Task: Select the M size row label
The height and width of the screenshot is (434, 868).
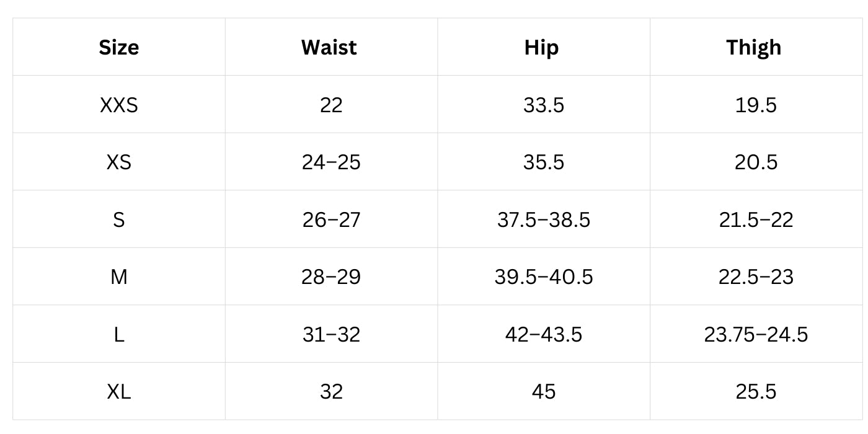Action: [x=119, y=277]
